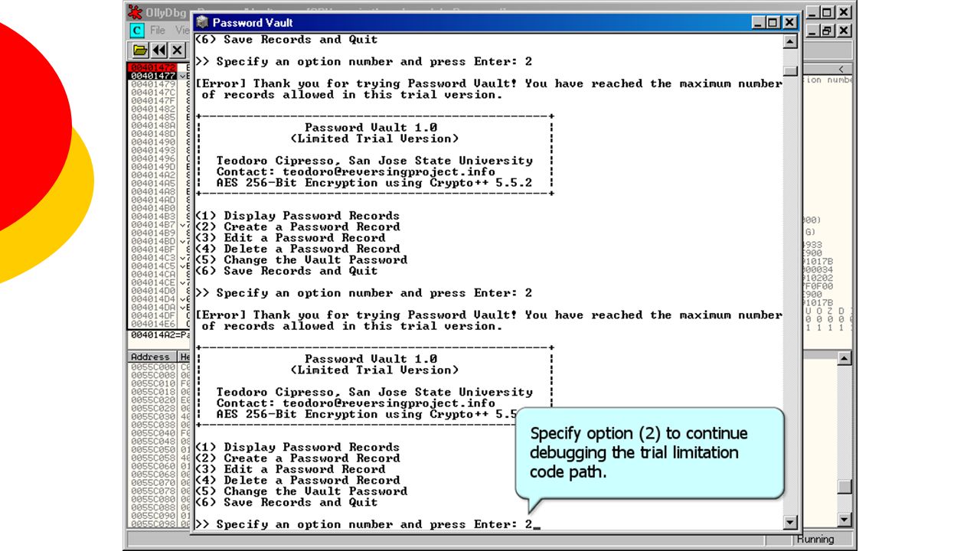Select dump address 0055C020
Screen dimensions: 980x551
coord(153,400)
